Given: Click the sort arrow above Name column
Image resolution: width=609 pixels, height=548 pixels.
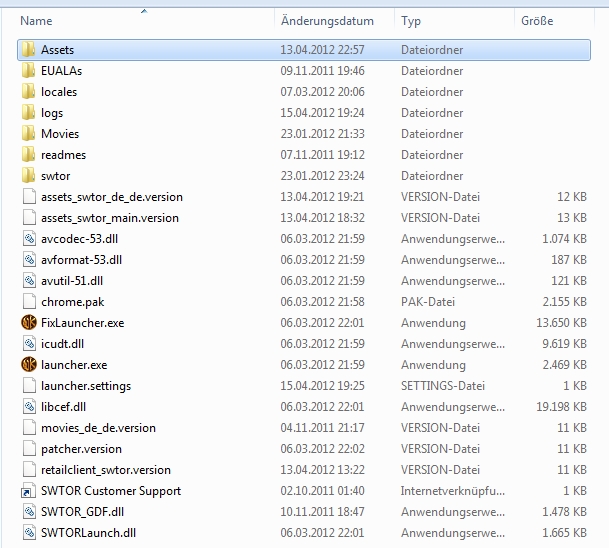Looking at the screenshot, I should point(144,11).
